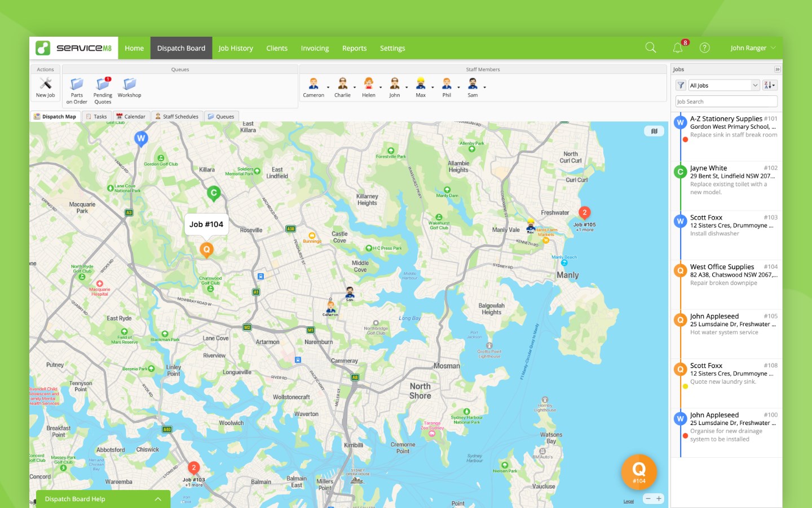The image size is (812, 508).
Task: Switch to the Calendar tab
Action: [x=131, y=116]
